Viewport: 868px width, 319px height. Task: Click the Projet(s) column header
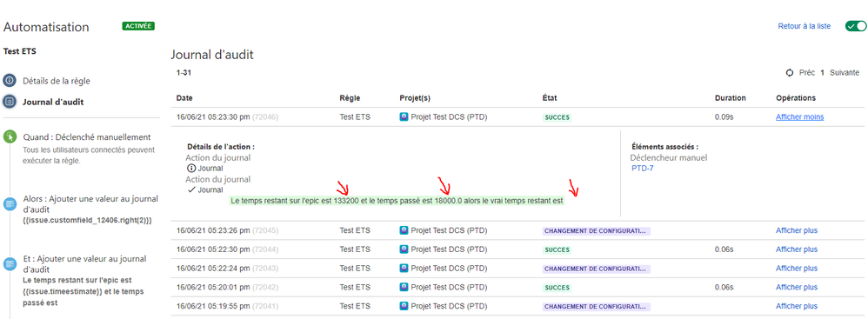point(415,98)
